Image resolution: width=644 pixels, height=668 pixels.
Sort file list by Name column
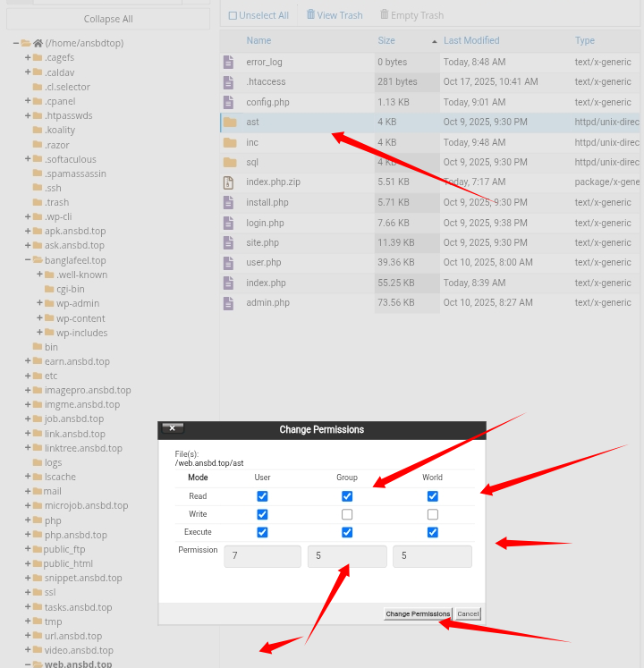click(x=258, y=40)
